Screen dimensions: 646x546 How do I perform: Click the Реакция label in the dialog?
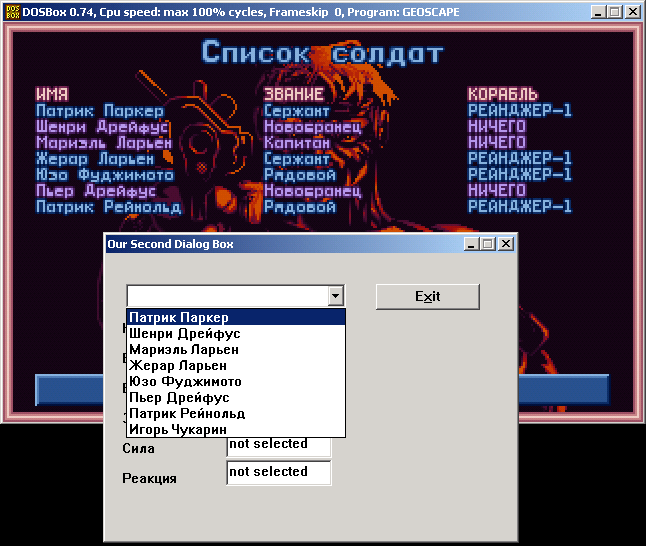149,478
